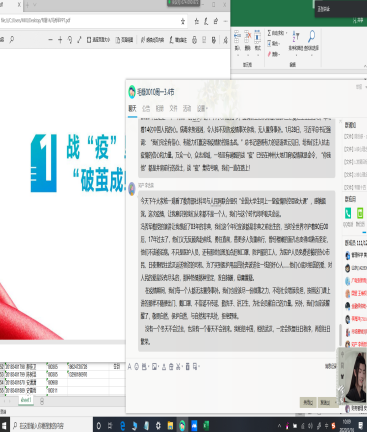The height and width of the screenshot is (433, 367).
Task: Open the AutoSum dropdown arrow in Excel
Action: coord(286,33)
